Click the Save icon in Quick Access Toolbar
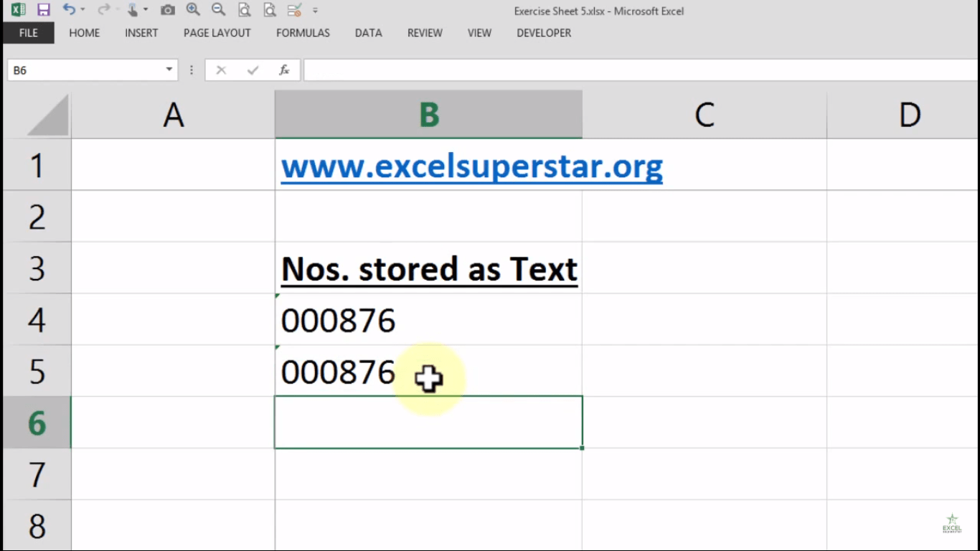This screenshot has width=980, height=551. (42, 10)
